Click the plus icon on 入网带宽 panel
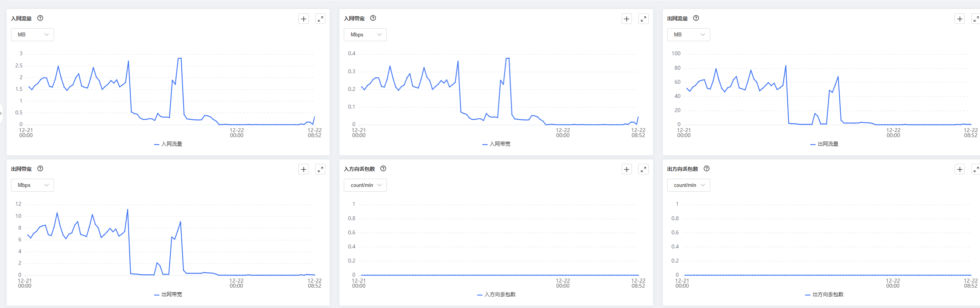The width and height of the screenshot is (980, 308). (x=626, y=19)
